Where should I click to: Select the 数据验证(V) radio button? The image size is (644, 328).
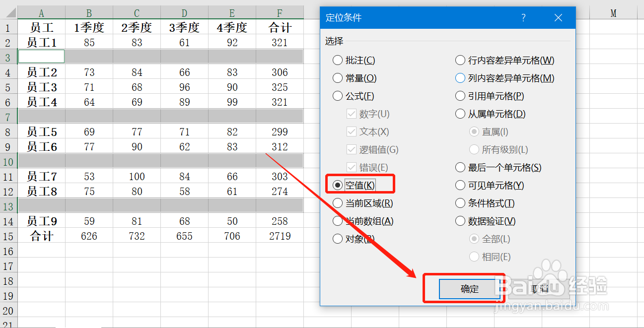click(x=460, y=221)
